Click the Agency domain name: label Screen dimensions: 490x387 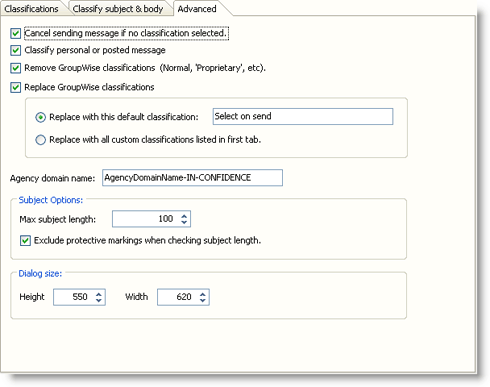coord(52,178)
